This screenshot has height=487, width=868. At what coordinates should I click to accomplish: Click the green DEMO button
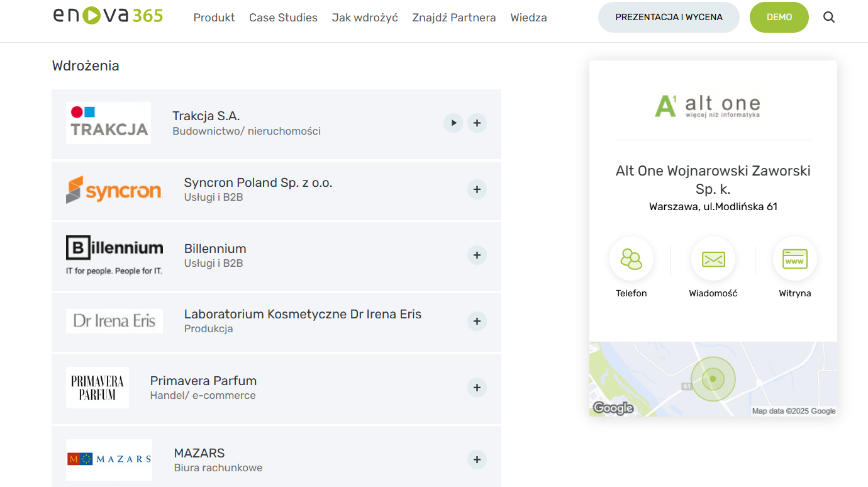click(x=779, y=17)
